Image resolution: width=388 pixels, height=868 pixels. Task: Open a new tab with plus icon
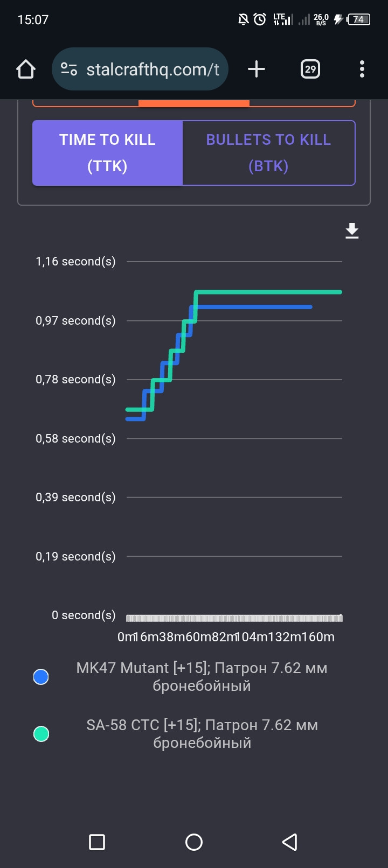(x=257, y=69)
